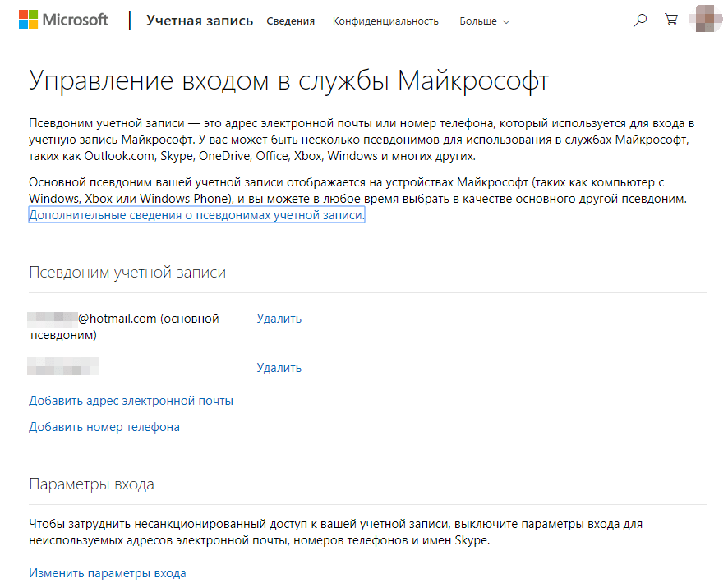Open Дополнительные сведения о псевдонимах учетной записи link

196,215
